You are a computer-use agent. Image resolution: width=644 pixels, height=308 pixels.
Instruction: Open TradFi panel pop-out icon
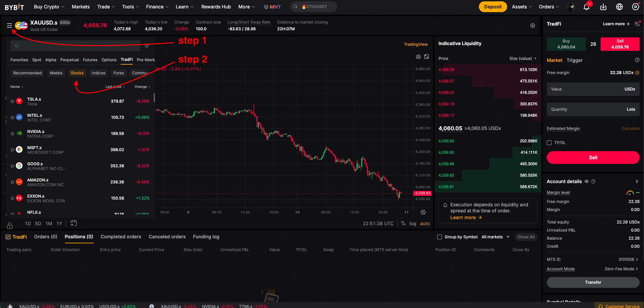(x=637, y=24)
